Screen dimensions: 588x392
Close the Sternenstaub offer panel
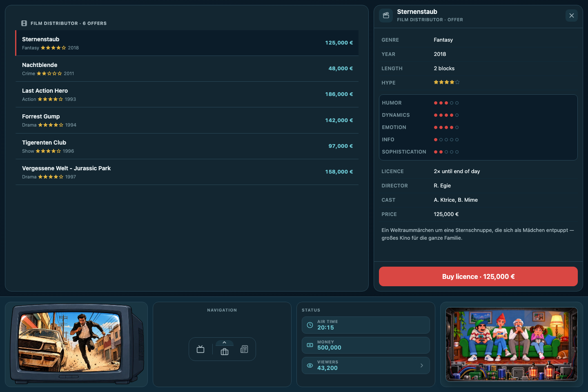[572, 16]
